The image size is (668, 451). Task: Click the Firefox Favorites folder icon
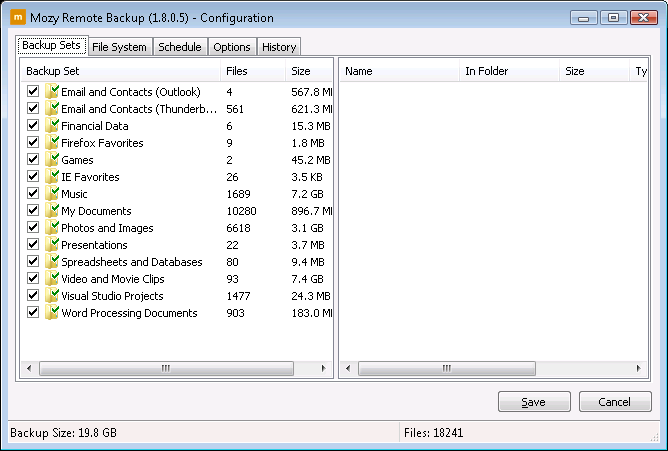tap(52, 143)
